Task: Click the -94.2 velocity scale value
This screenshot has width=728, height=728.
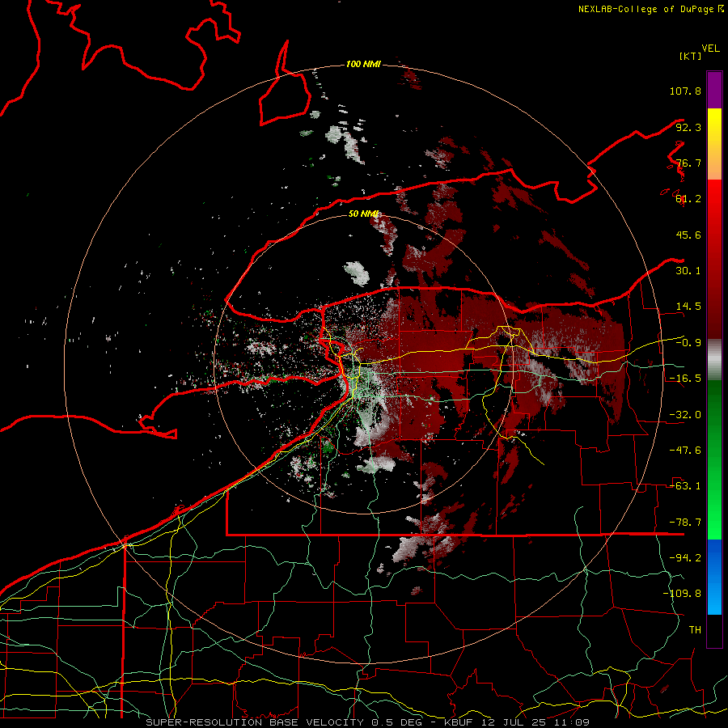Action: tap(685, 558)
